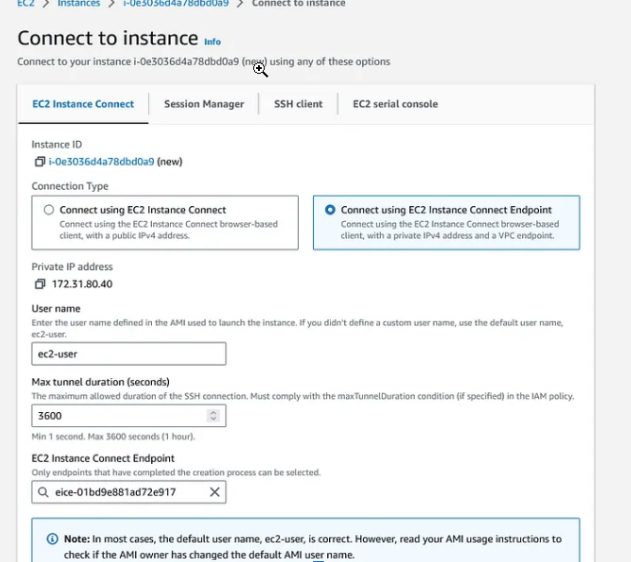Screen dimensions: 631x562
Task: Open the EC2 Instance Connect tab
Action: [84, 104]
